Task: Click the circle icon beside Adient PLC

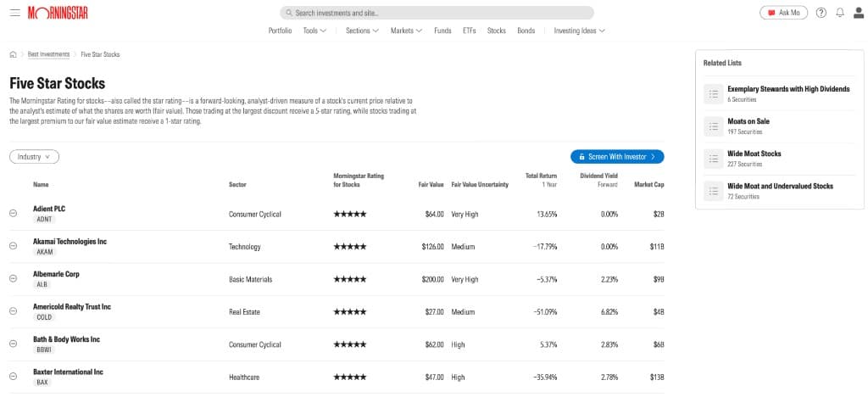Action: point(14,213)
